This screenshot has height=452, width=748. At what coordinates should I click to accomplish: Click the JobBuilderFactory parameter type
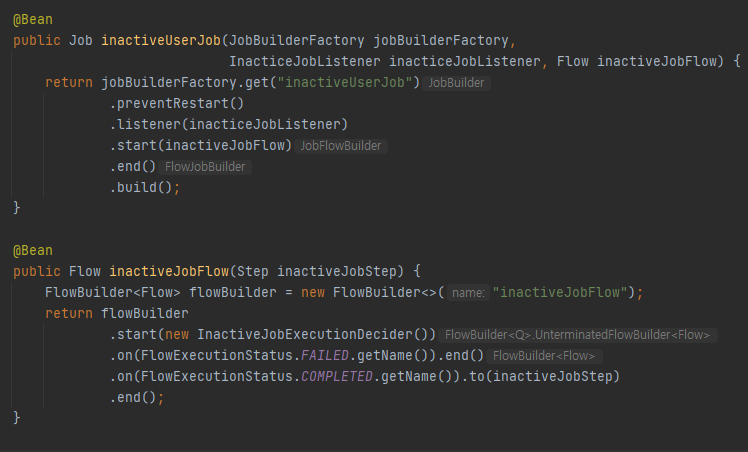297,41
